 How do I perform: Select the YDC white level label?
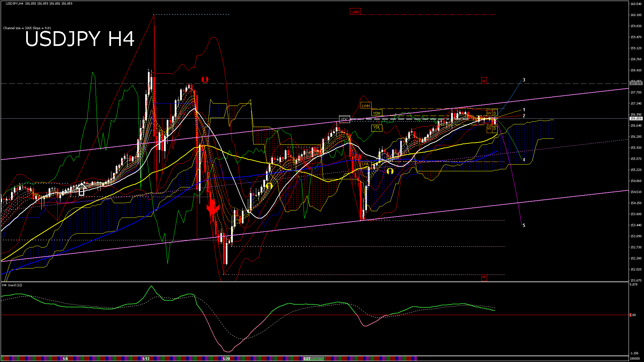[344, 119]
